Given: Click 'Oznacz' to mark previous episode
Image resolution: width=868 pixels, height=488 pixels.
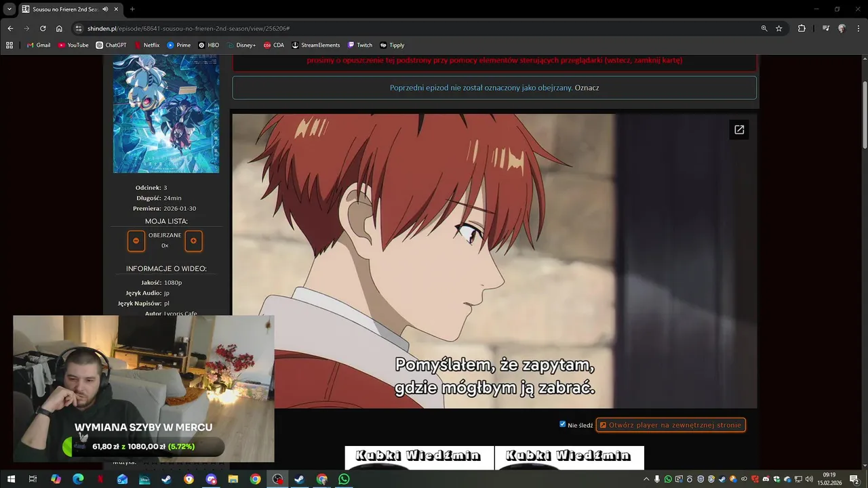Looking at the screenshot, I should pos(587,87).
